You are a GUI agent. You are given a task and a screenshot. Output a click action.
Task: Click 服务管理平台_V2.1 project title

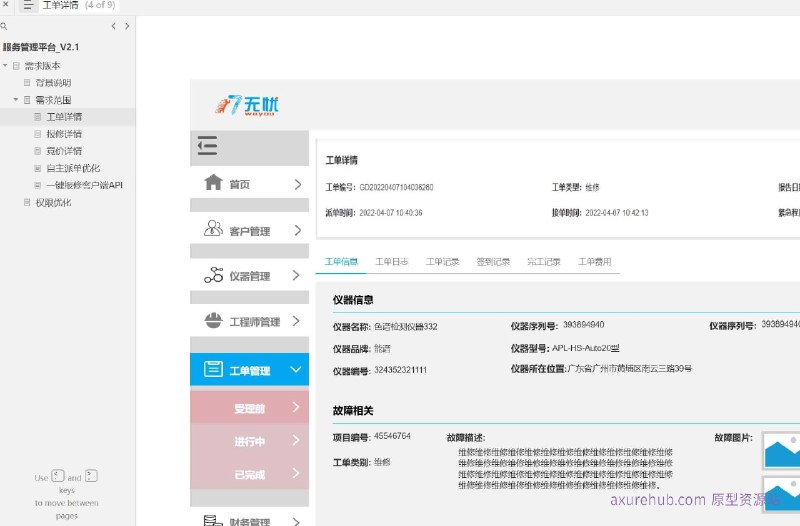pos(41,47)
